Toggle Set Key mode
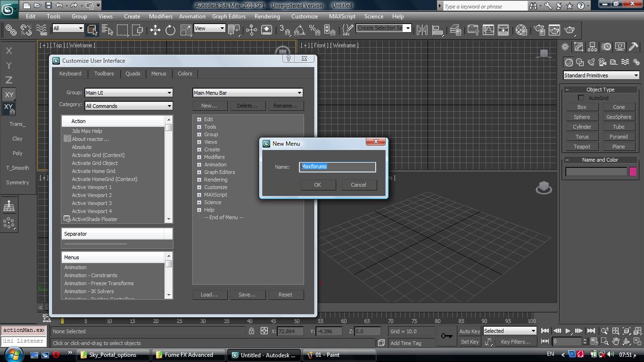The width and height of the screenshot is (644, 362). tap(469, 342)
